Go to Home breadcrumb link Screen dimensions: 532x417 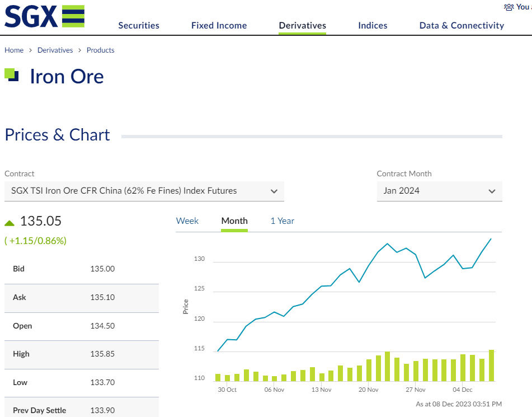[14, 50]
